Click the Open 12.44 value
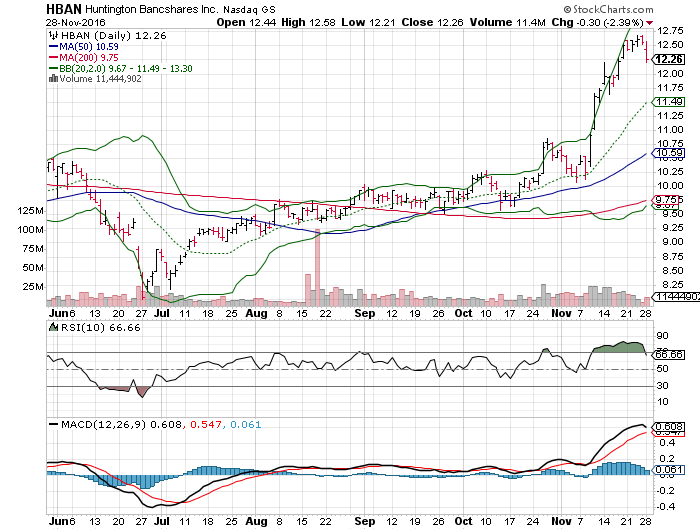 coord(246,22)
